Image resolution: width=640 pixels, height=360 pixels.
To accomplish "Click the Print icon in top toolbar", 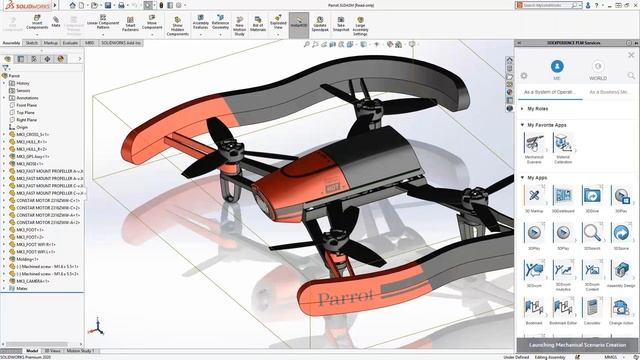I will click(x=121, y=5).
